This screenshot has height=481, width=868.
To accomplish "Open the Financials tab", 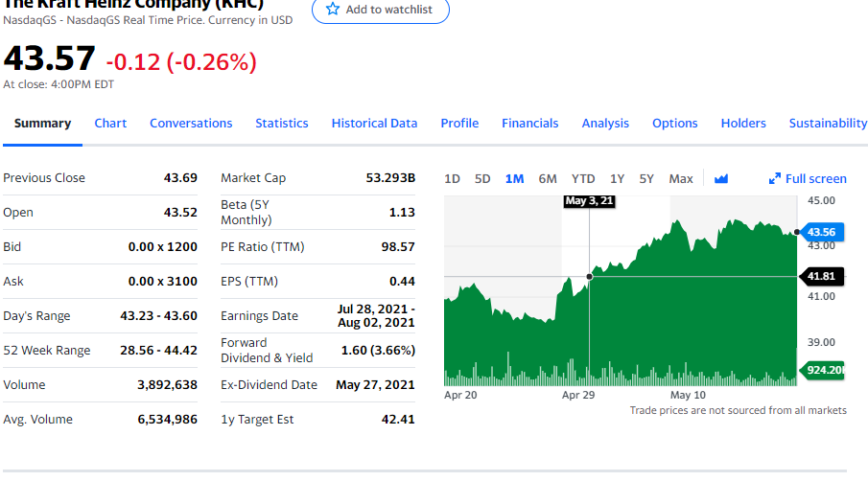I will 529,124.
